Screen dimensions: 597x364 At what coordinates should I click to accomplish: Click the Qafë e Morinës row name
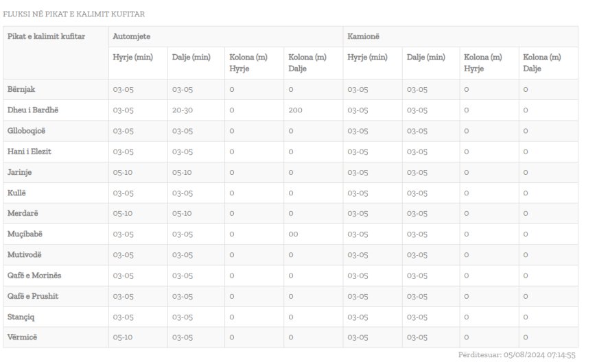click(x=34, y=276)
